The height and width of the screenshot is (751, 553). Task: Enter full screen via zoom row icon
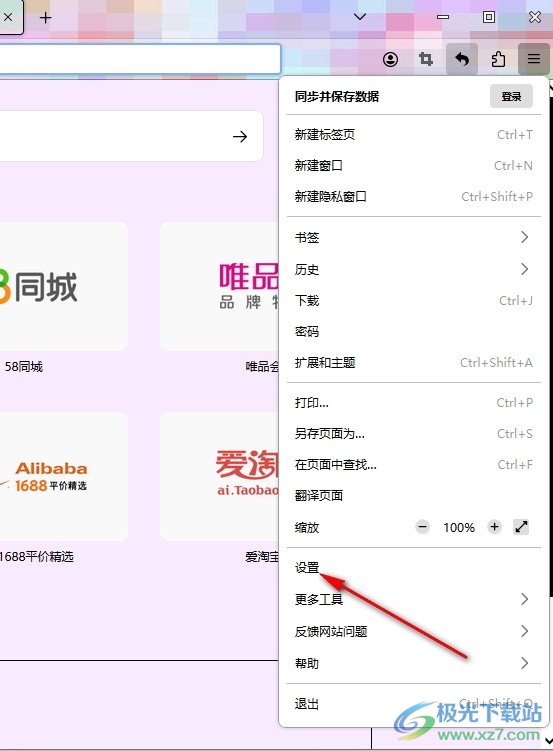point(521,527)
